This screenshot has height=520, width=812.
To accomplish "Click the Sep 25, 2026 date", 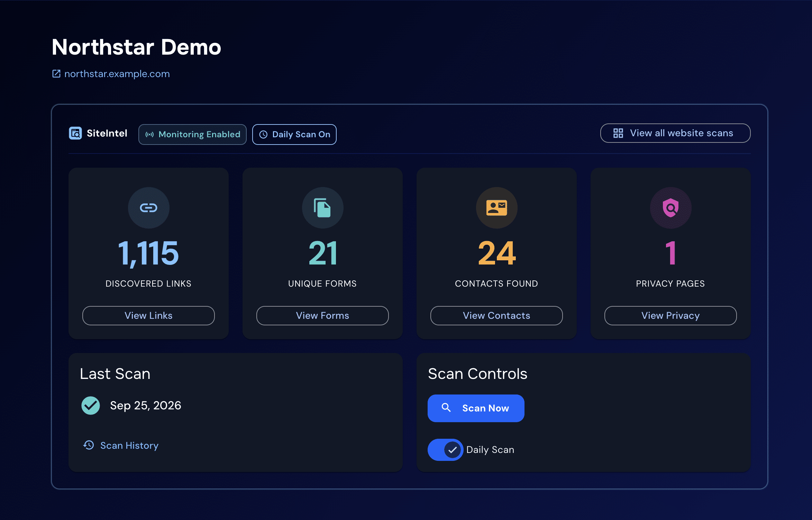I will [x=146, y=406].
